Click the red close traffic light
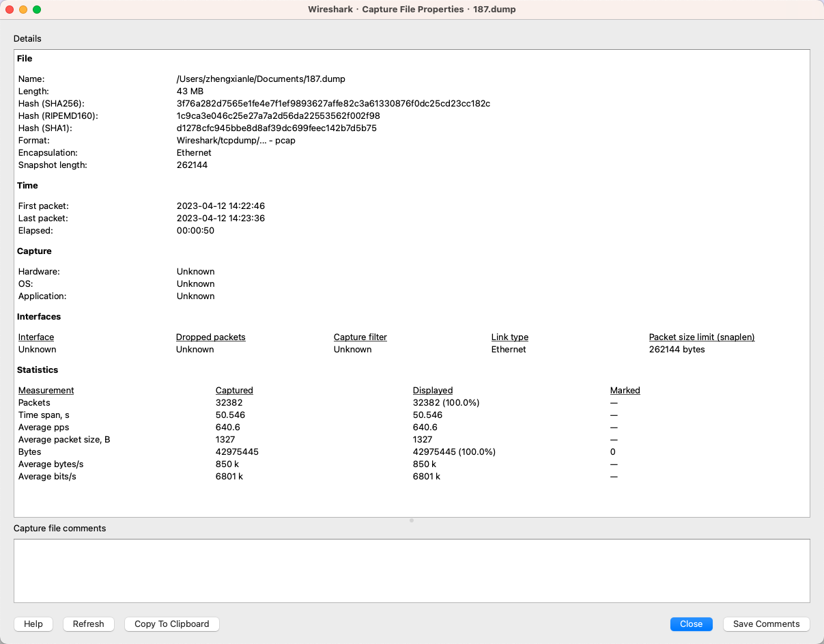This screenshot has height=644, width=824. click(9, 10)
